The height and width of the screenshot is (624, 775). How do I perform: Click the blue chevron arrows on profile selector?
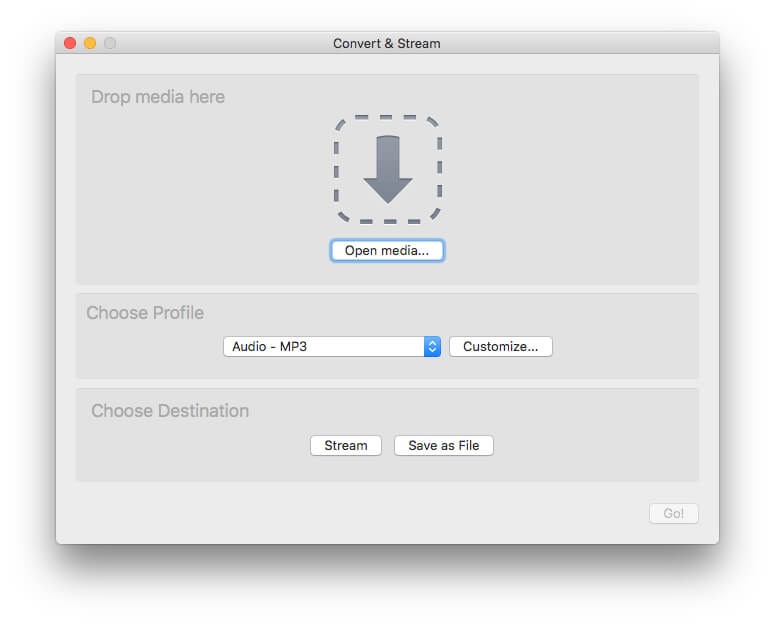[432, 347]
